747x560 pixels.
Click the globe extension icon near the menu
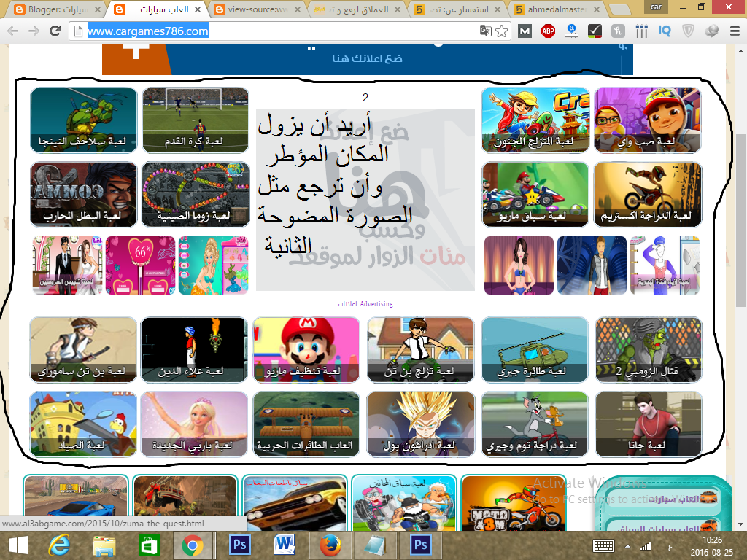tap(711, 31)
